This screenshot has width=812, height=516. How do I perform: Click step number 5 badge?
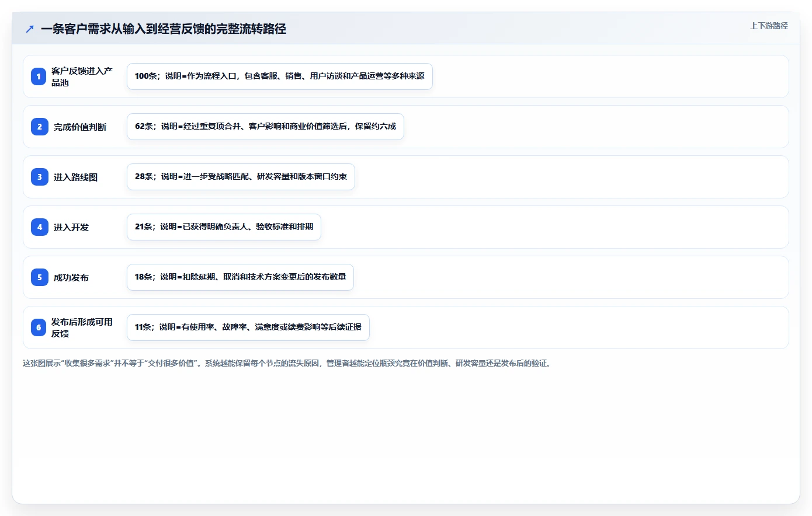click(39, 277)
